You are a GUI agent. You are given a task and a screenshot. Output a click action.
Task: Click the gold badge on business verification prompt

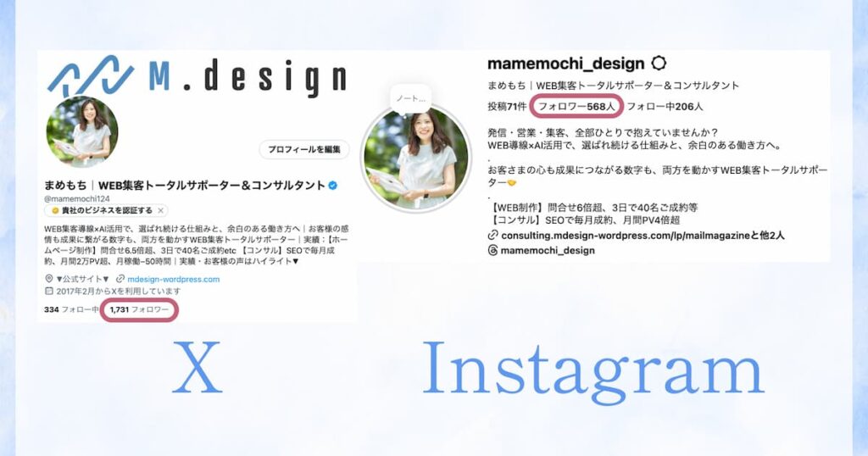point(55,210)
